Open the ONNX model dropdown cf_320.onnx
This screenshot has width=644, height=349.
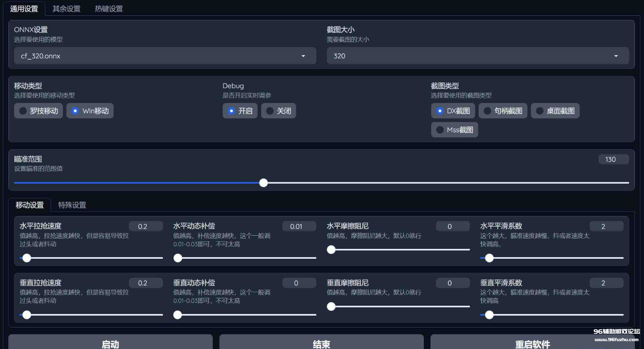click(x=165, y=56)
